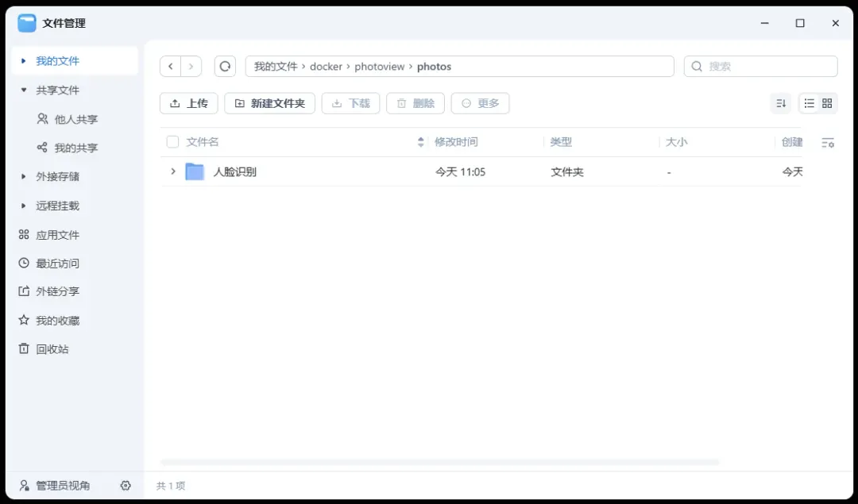Go back with the left arrow button
Screen dimensions: 858x504
[171, 67]
